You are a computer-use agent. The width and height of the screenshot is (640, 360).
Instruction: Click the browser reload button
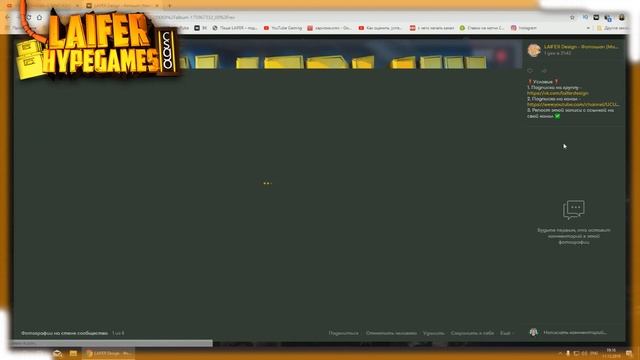click(29, 18)
